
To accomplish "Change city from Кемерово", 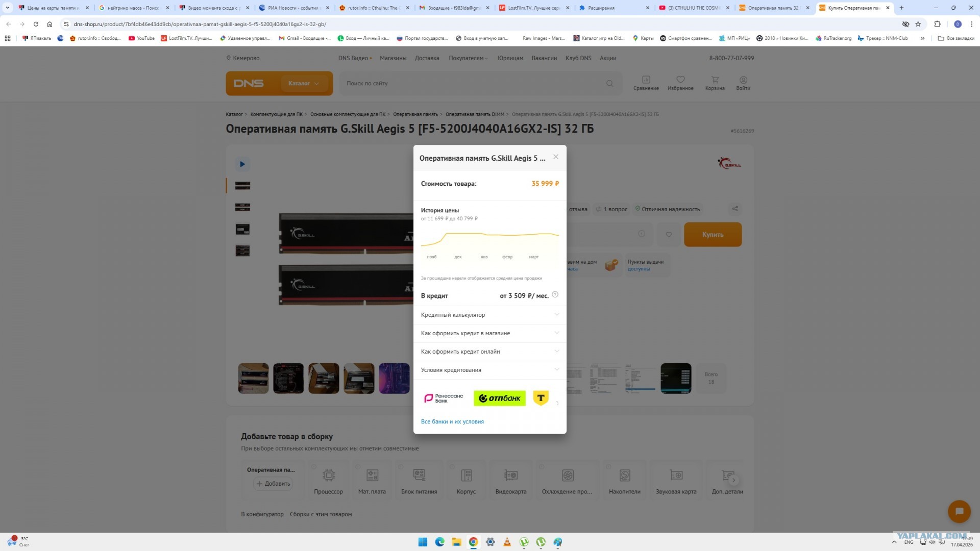I will [243, 58].
